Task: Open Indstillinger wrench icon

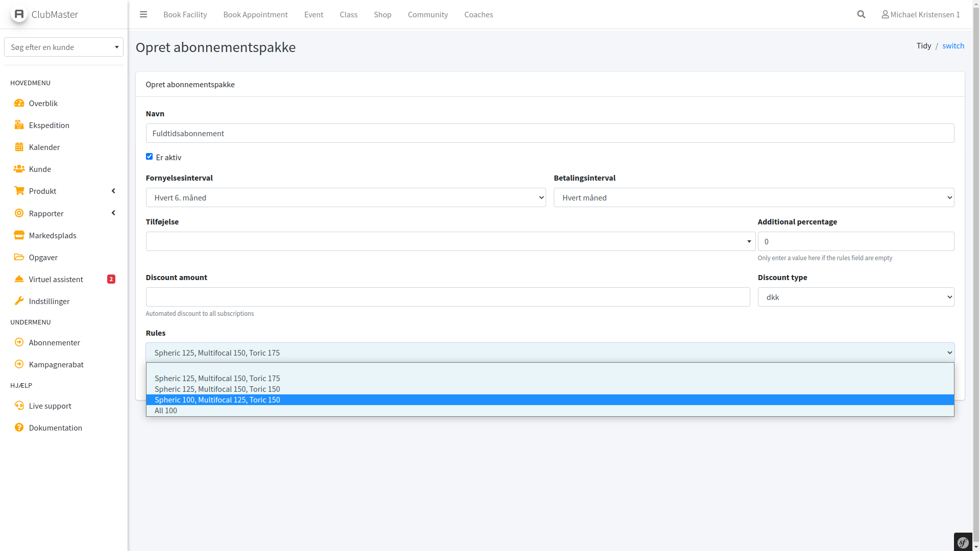Action: point(19,301)
